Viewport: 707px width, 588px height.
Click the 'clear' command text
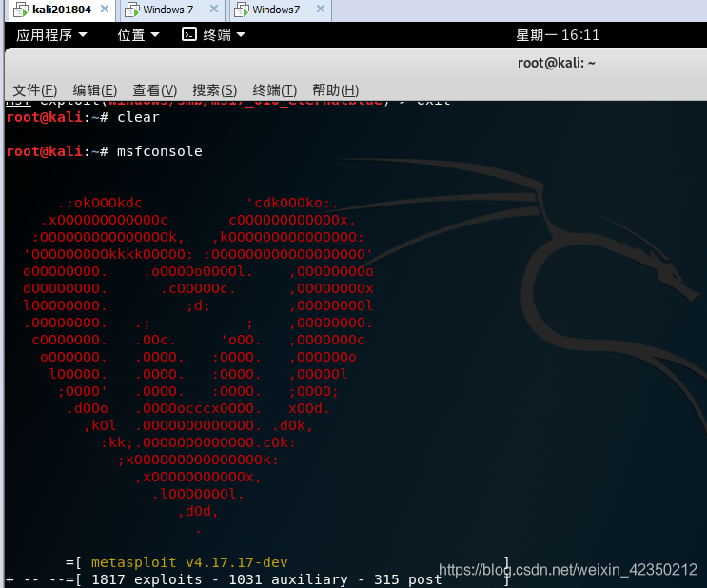pos(138,117)
